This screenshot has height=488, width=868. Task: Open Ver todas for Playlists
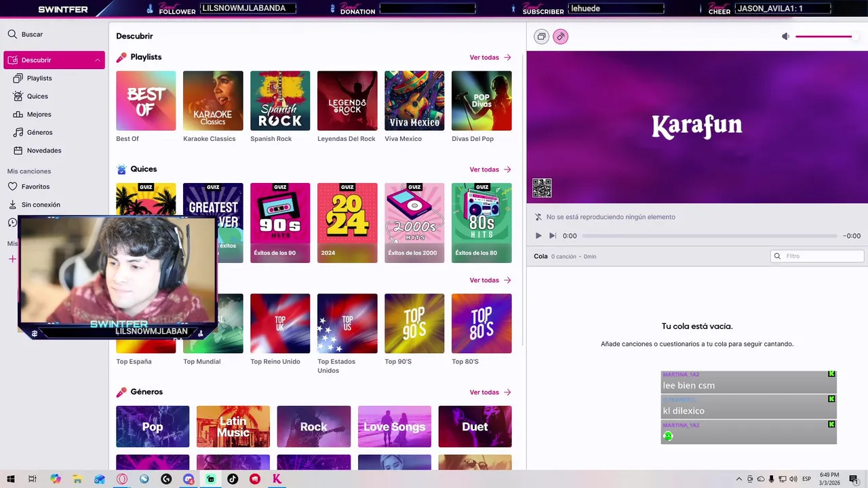490,58
